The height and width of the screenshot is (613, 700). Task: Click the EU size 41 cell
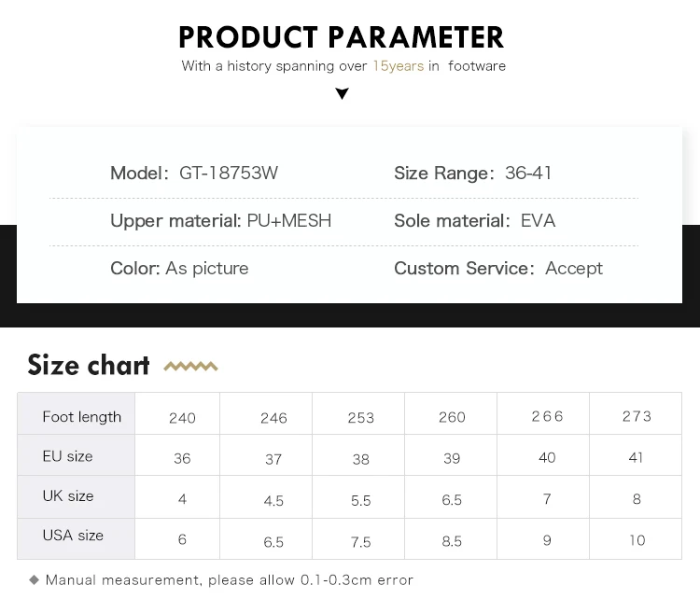coord(637,458)
